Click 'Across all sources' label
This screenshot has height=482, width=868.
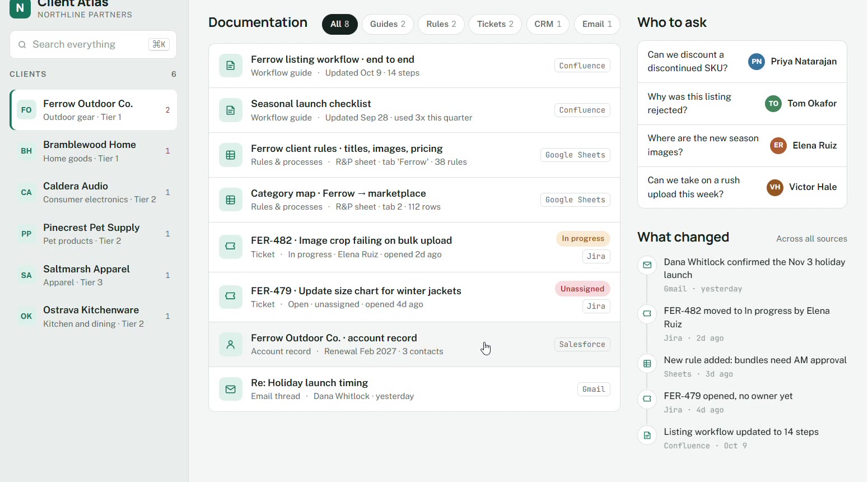point(811,239)
